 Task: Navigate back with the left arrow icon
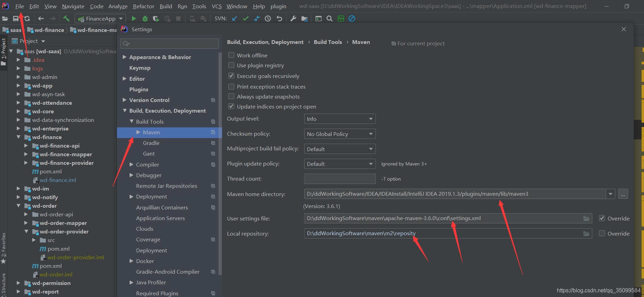point(41,19)
